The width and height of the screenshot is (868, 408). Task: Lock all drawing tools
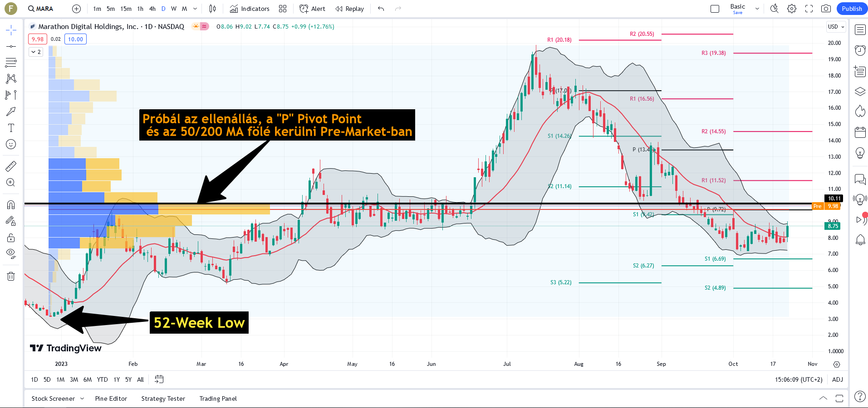[11, 238]
